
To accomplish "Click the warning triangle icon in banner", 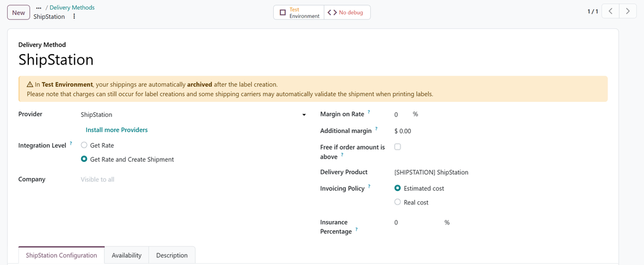I will (30, 84).
